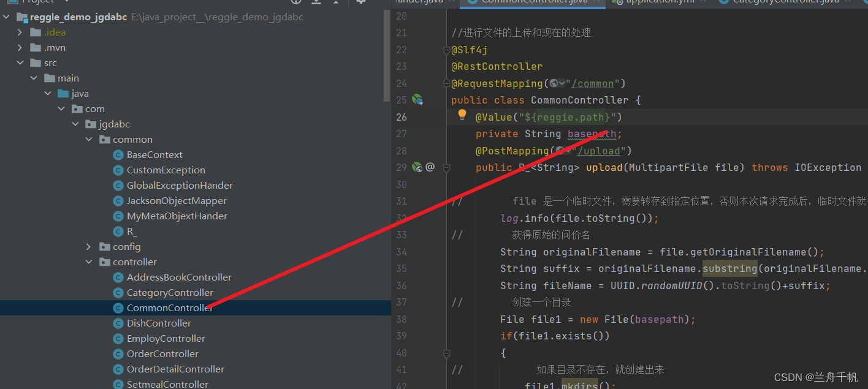The width and height of the screenshot is (868, 389).
Task: Collapse the java folder chevron
Action: (x=47, y=94)
